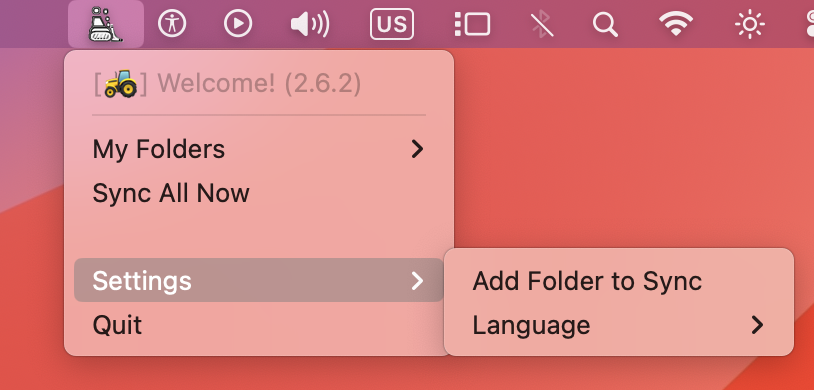Click the bulldozer app icon in menu bar
This screenshot has height=390, width=814.
[x=106, y=24]
